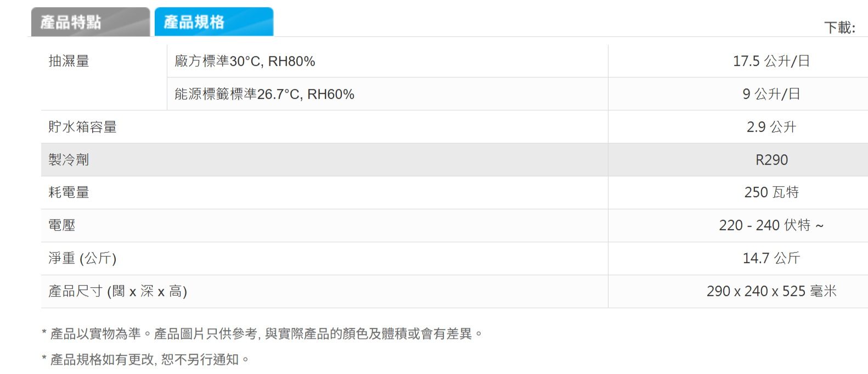868x374 pixels.
Task: Click the 9 公升/日 value
Action: (771, 94)
